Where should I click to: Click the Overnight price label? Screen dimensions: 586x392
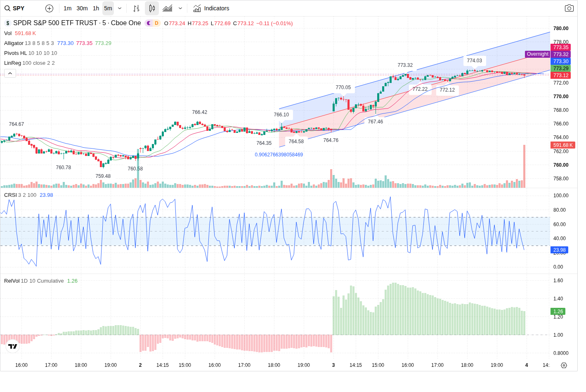537,54
